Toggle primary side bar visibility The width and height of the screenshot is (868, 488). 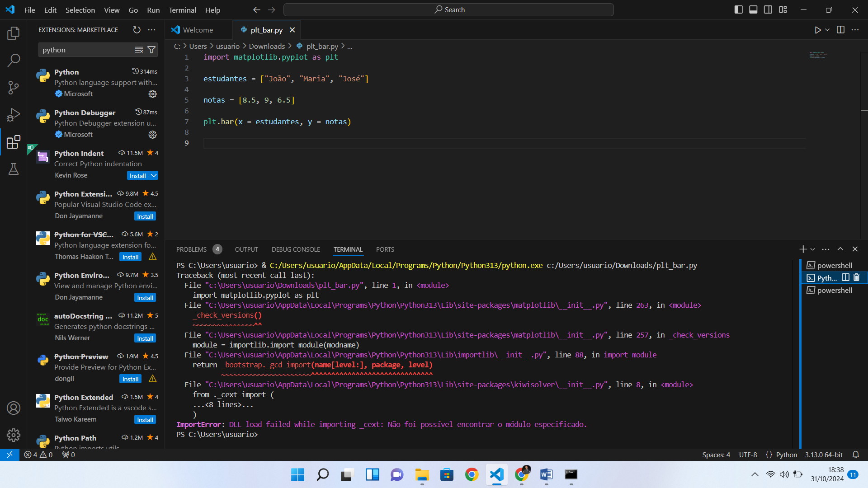pos(739,9)
